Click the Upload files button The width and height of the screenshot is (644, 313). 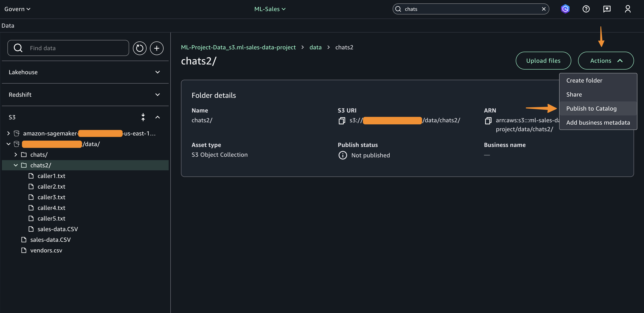click(x=543, y=61)
